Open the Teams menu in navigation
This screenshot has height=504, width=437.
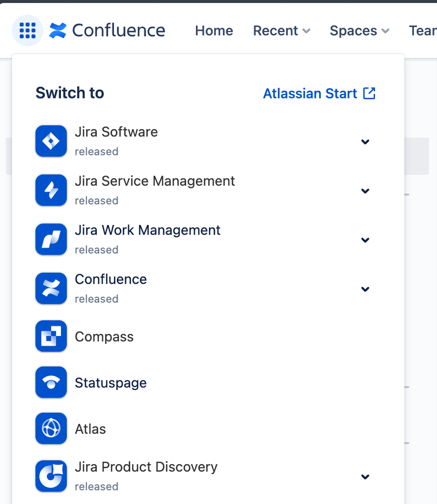click(x=422, y=31)
